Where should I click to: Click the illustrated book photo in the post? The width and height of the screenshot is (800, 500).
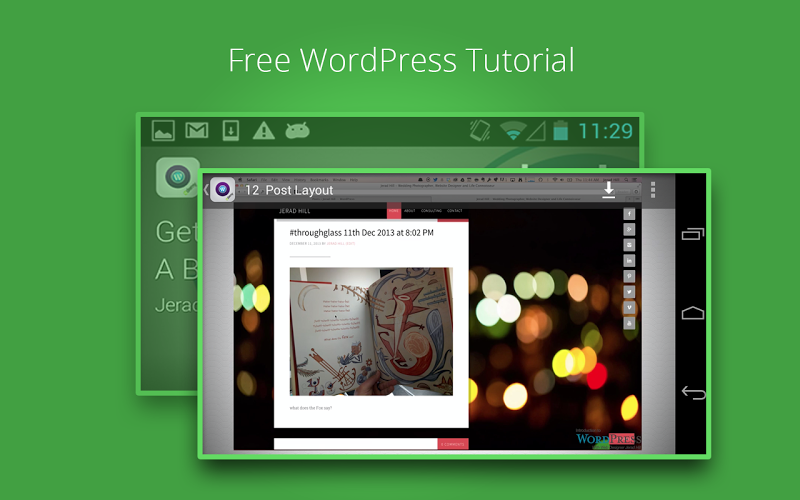coord(371,331)
